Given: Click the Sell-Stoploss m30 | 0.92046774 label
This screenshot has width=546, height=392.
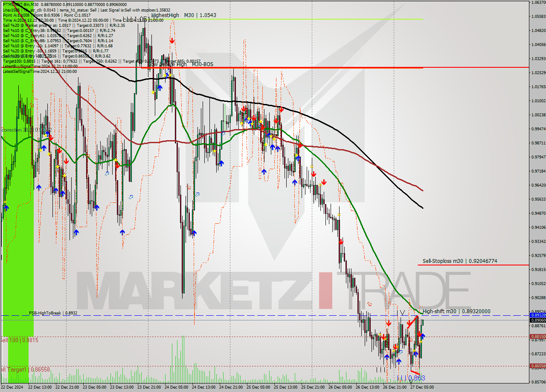Looking at the screenshot, I should tap(460, 261).
